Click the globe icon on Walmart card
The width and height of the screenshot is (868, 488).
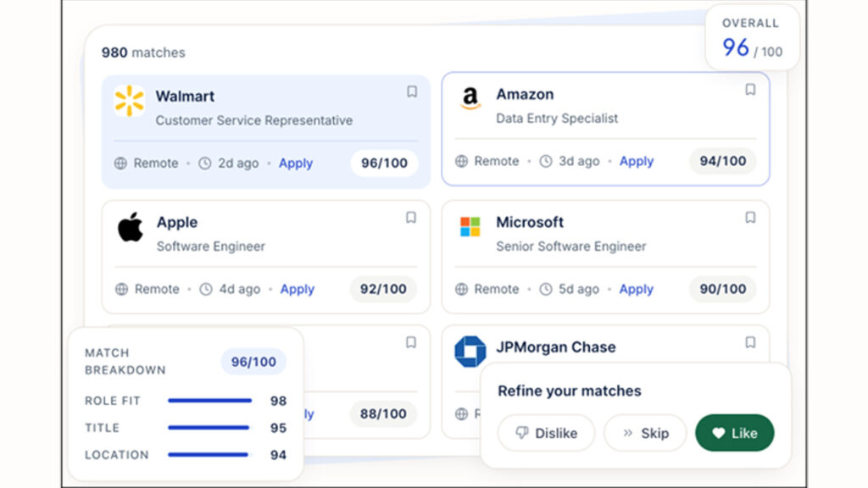tap(120, 164)
